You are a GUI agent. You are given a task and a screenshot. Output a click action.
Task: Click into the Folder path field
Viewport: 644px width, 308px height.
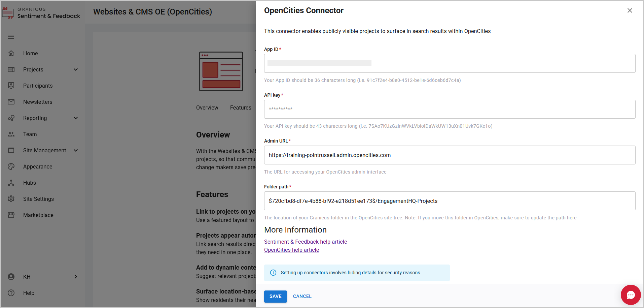tap(450, 201)
